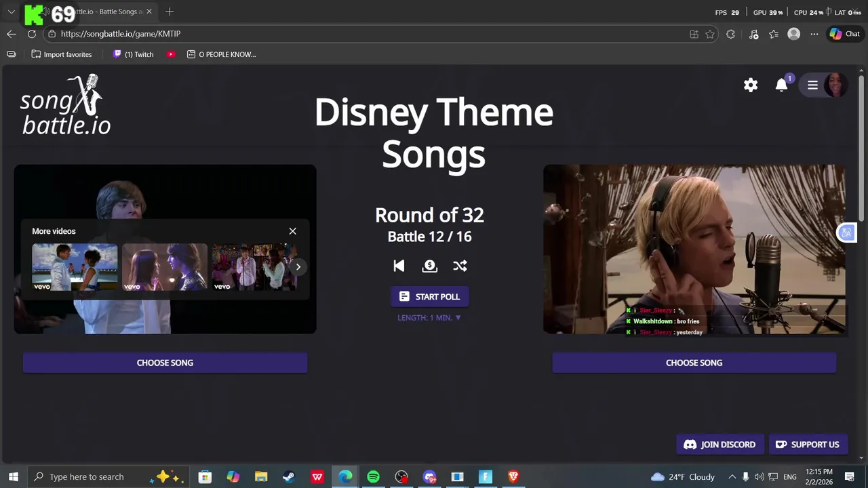Open the Windows Start menu
The image size is (868, 488).
click(x=13, y=476)
